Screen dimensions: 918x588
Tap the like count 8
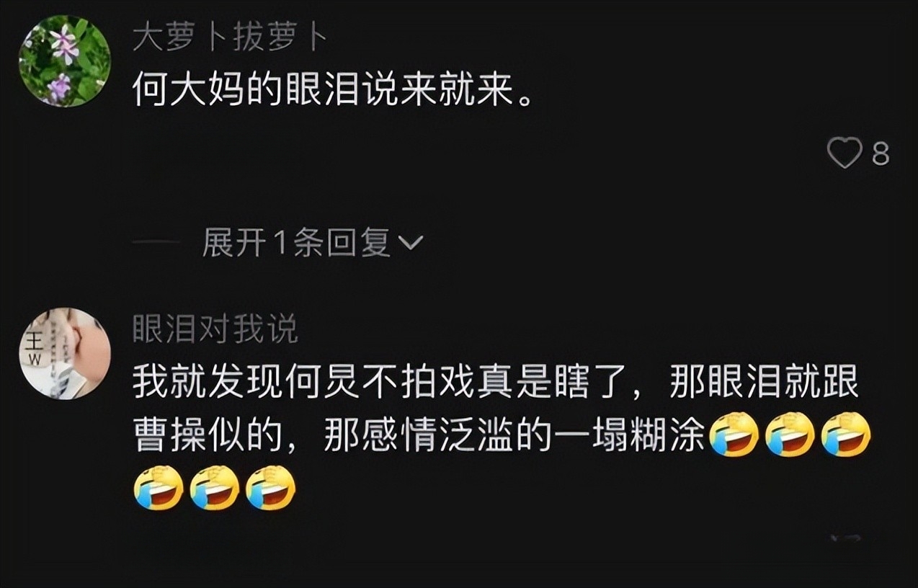pyautogui.click(x=881, y=153)
